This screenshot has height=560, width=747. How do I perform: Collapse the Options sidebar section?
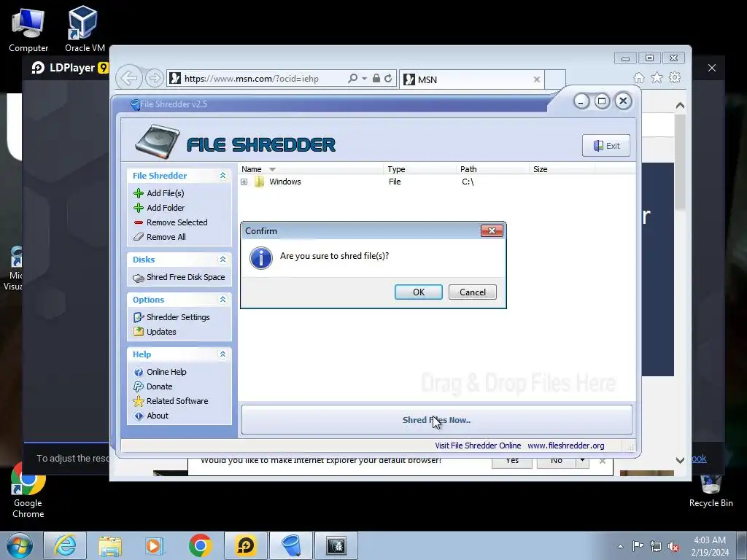pos(222,300)
